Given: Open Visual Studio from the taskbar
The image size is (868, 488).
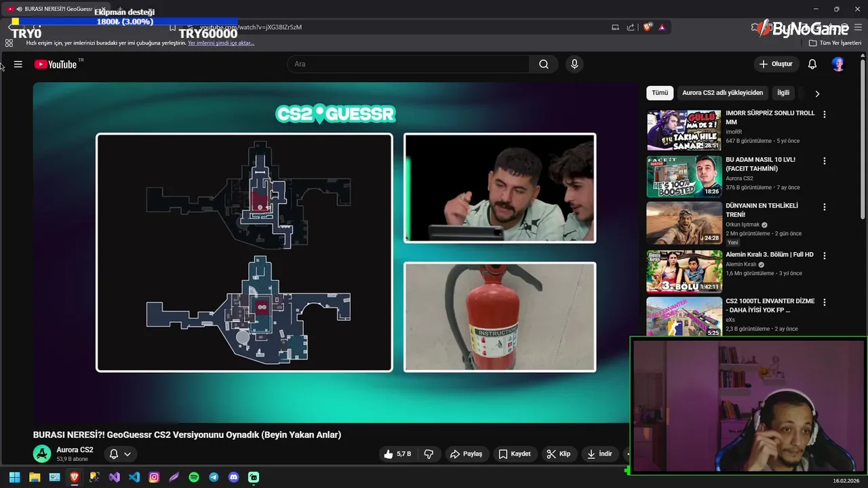Looking at the screenshot, I should tap(115, 477).
